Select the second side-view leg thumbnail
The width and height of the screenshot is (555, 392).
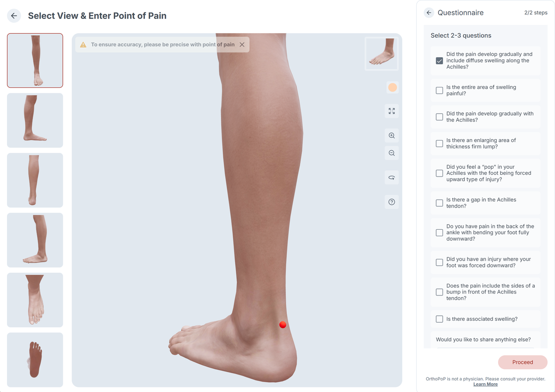coord(35,240)
